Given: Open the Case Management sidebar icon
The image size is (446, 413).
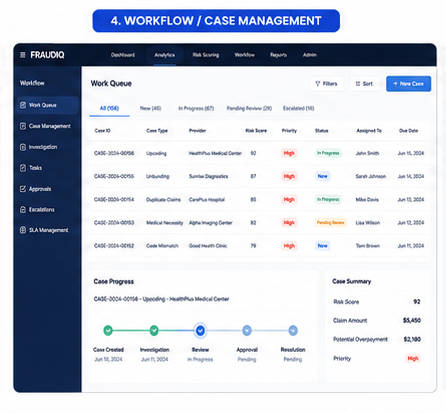Looking at the screenshot, I should pyautogui.click(x=23, y=126).
